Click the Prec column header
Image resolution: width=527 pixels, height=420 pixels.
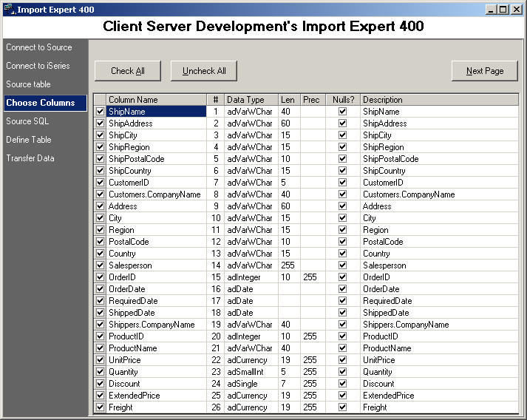pyautogui.click(x=313, y=100)
